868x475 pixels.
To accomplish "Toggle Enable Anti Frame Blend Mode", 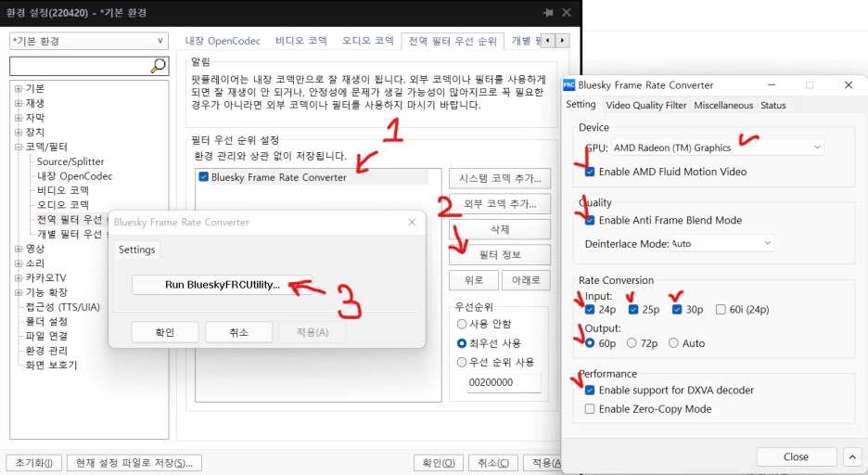I will pyautogui.click(x=590, y=220).
